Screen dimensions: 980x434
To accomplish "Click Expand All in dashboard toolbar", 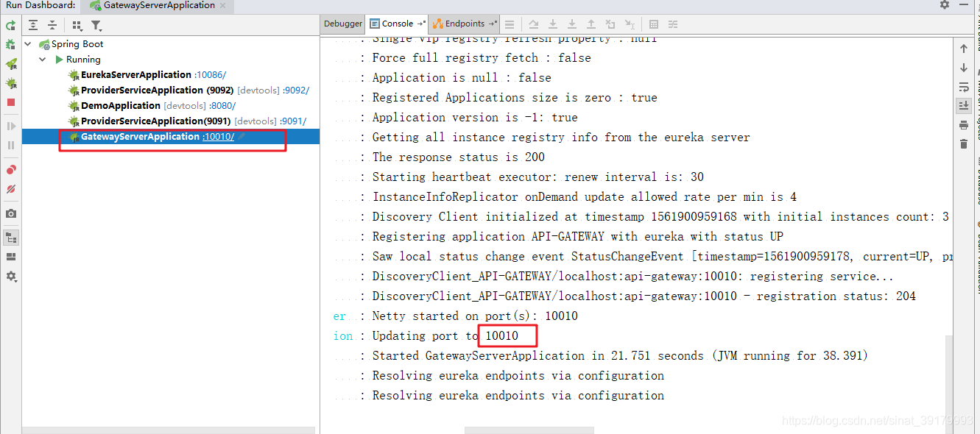I will point(33,25).
